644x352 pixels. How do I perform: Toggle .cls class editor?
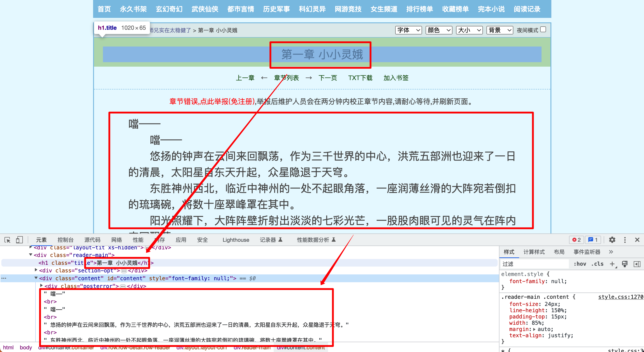[597, 264]
